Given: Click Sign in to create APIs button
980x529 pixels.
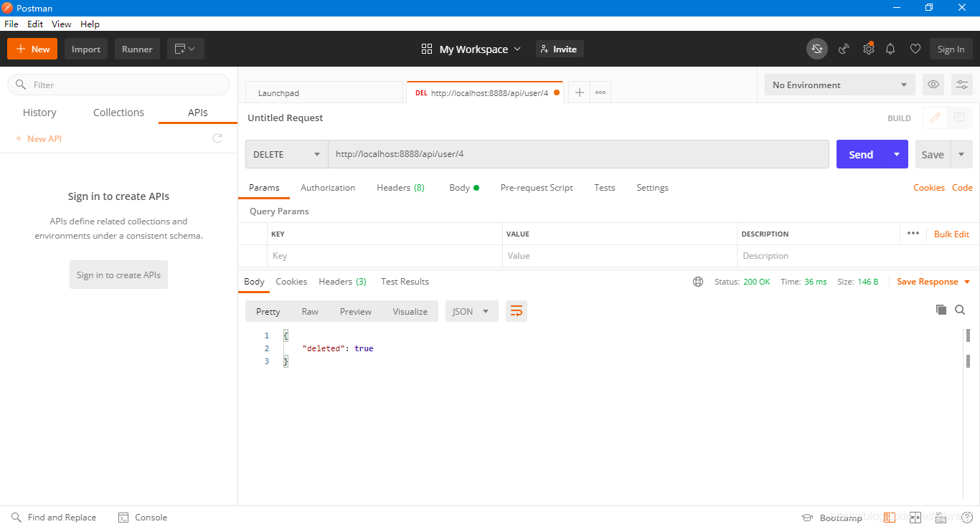Looking at the screenshot, I should tap(118, 275).
